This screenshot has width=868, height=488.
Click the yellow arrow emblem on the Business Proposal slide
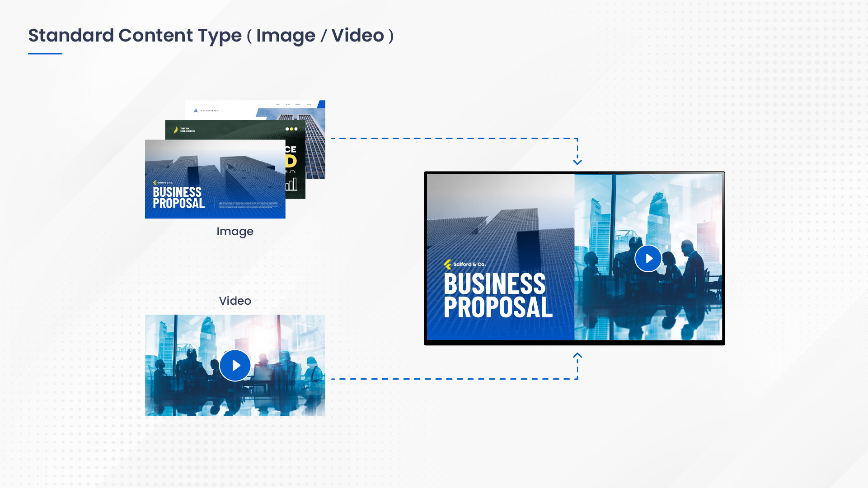click(155, 182)
